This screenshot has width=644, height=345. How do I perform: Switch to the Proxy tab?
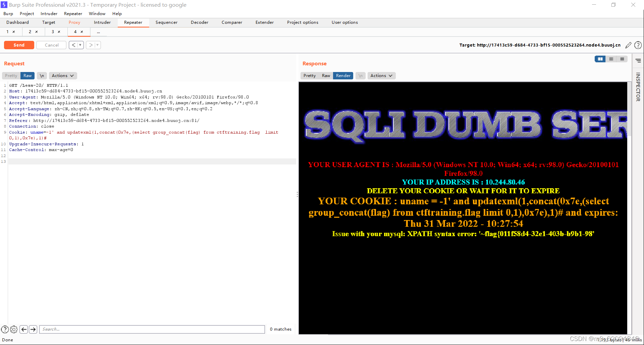74,22
